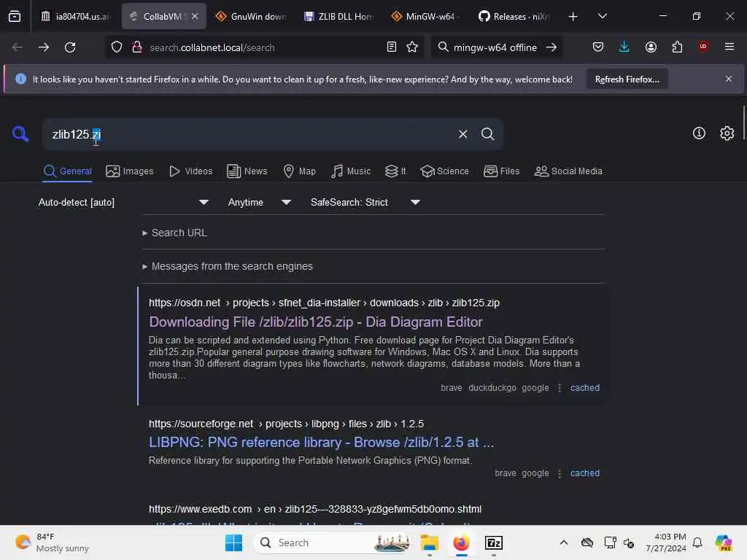This screenshot has height=560, width=747.
Task: Open a new browser tab
Action: pyautogui.click(x=573, y=17)
